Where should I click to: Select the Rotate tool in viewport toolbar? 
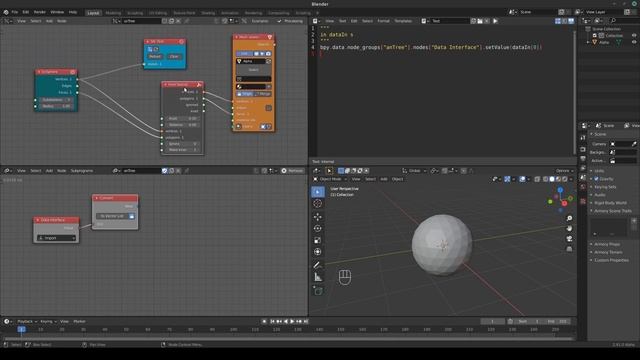tap(318, 229)
